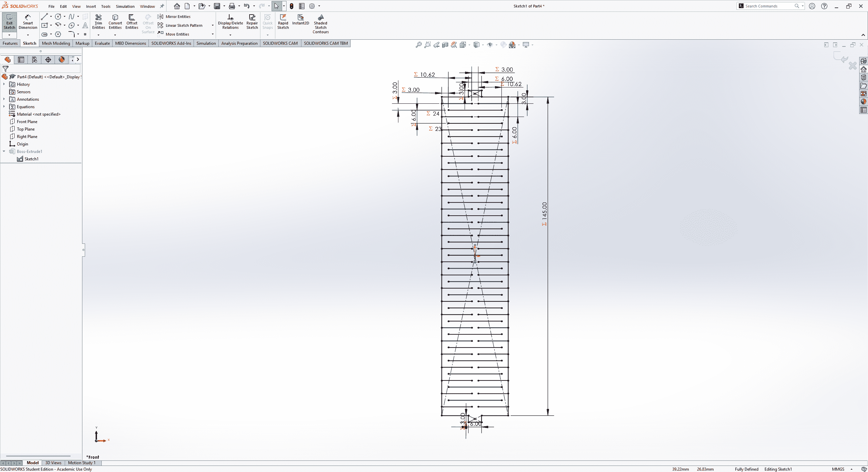Viewport: 868px width, 472px height.
Task: Open the Hide/Show Items eye icon
Action: click(490, 45)
